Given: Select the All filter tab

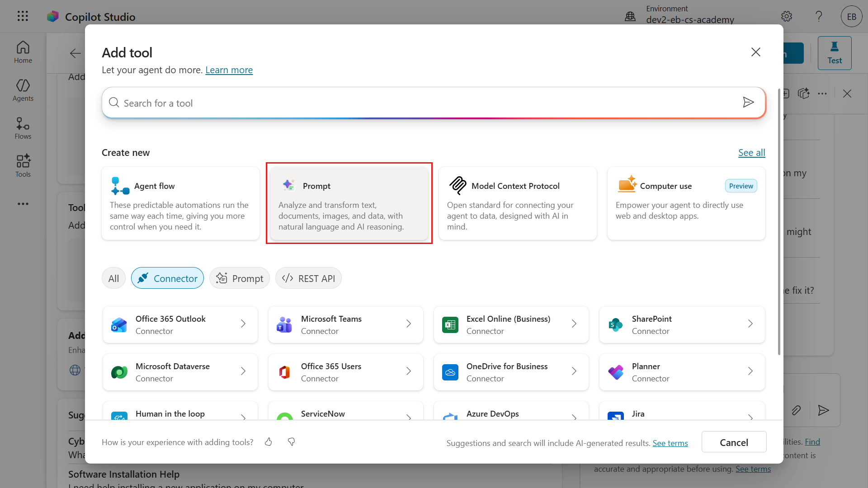Looking at the screenshot, I should tap(113, 278).
